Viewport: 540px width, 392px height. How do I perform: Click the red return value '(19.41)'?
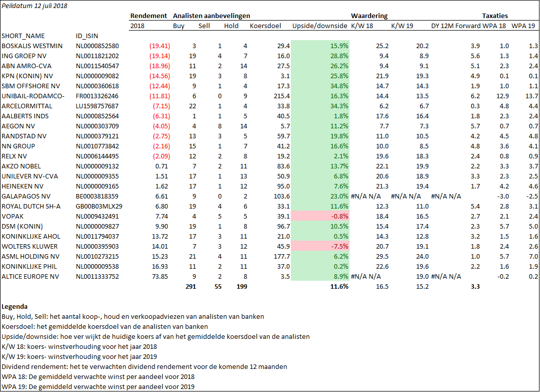[x=159, y=46]
